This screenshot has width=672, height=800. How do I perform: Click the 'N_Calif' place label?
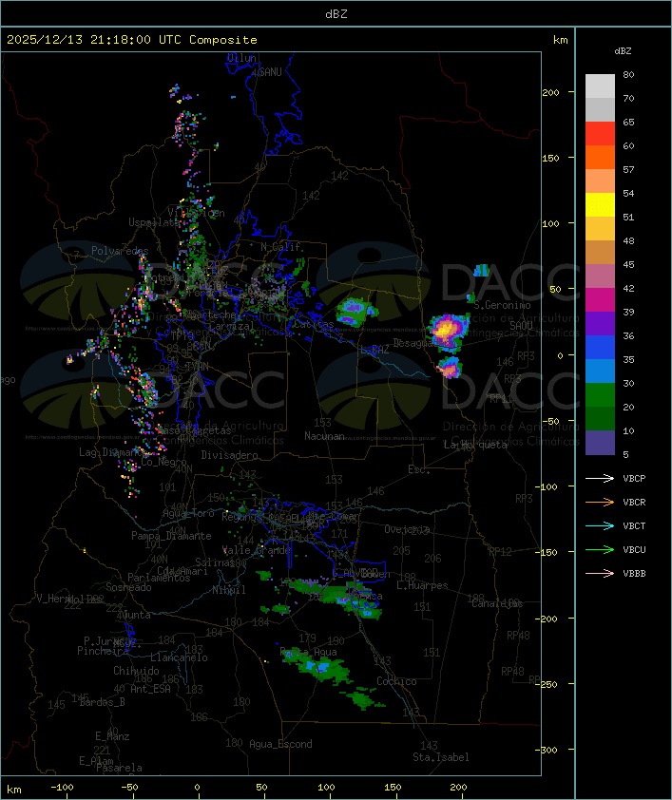pyautogui.click(x=280, y=247)
